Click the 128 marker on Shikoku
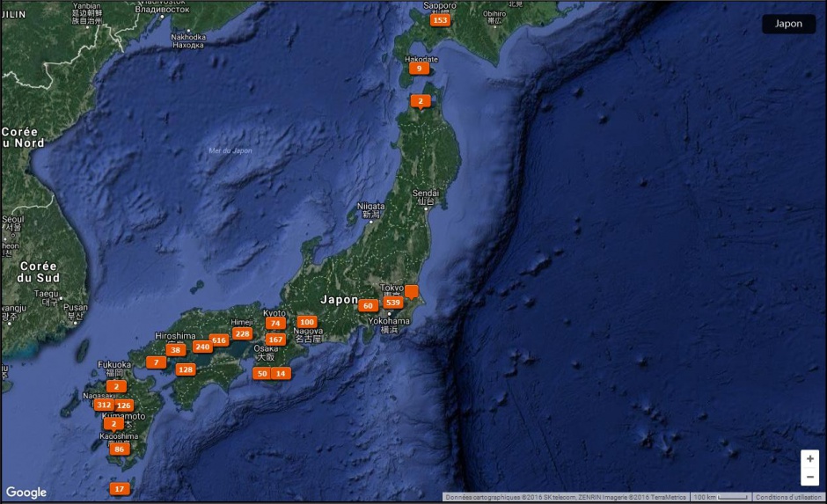The height and width of the screenshot is (504, 827). click(x=186, y=369)
